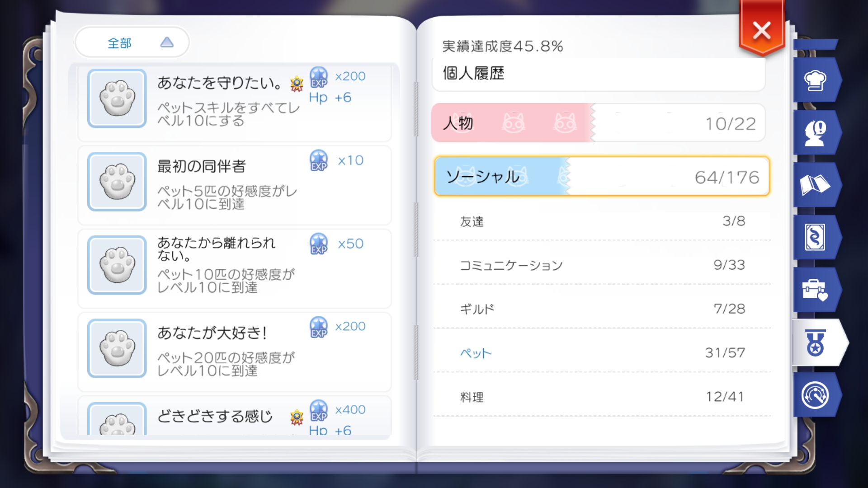
Task: Click paw icon of 最初の同伴者 achievement
Action: coord(117,182)
